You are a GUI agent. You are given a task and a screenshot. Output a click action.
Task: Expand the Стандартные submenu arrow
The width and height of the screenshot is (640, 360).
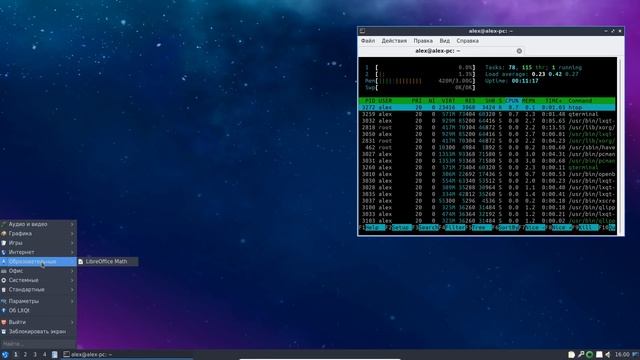[72, 290]
